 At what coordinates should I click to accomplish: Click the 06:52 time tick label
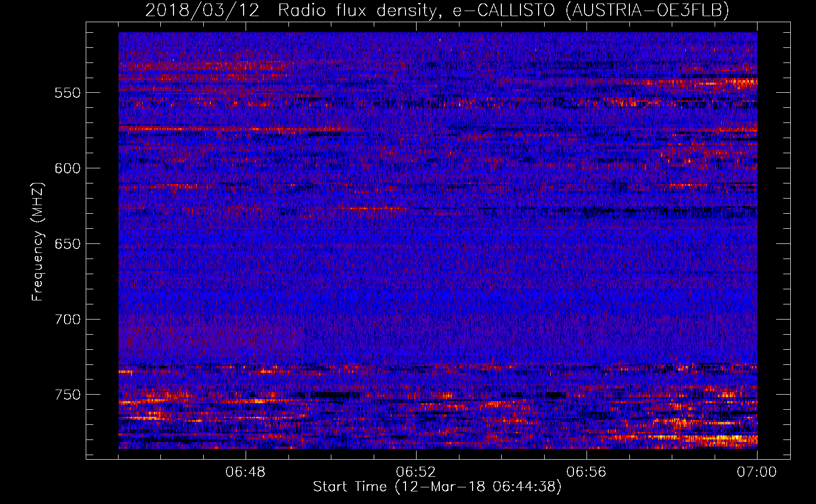tap(416, 472)
